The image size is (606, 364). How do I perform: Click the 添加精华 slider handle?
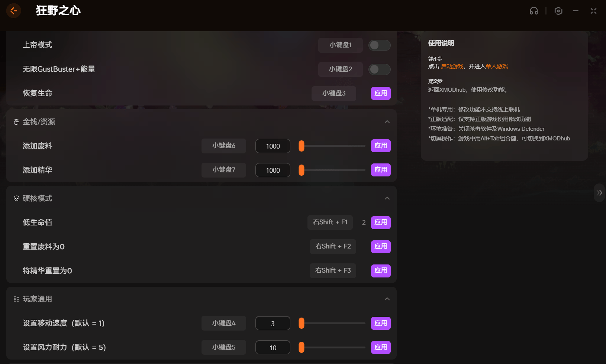tap(302, 170)
